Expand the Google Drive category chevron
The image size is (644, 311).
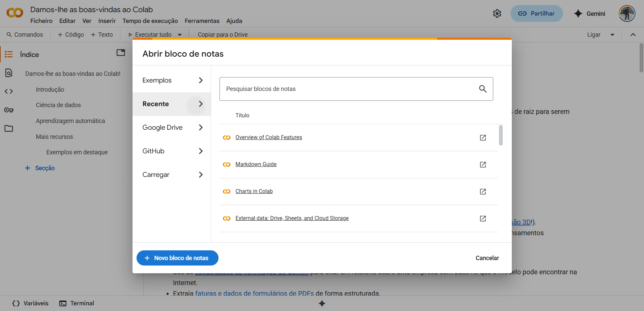[x=201, y=127]
